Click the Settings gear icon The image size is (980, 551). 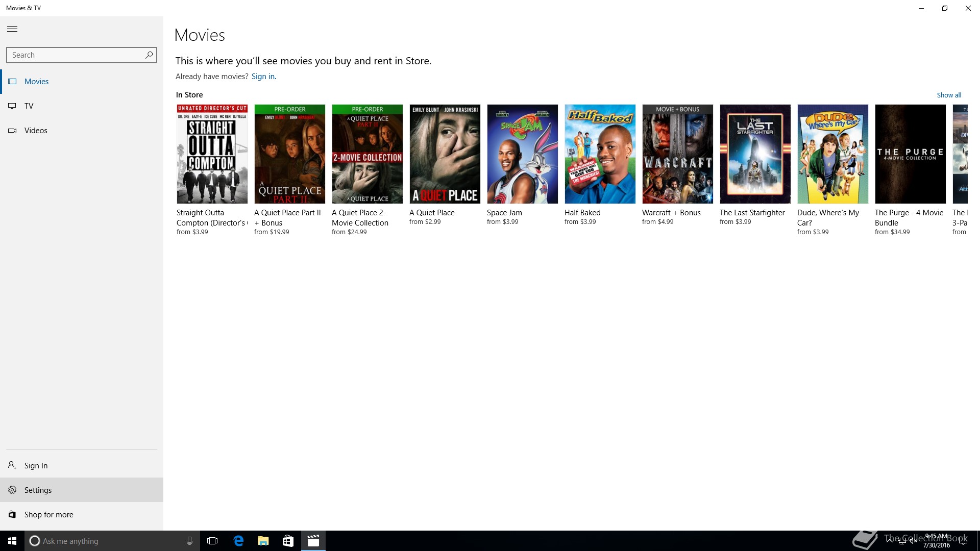click(12, 490)
